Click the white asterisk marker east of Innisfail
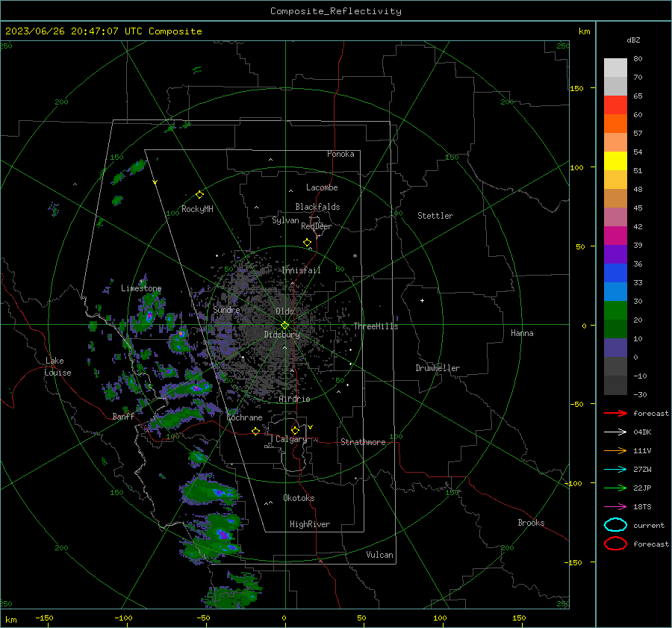 click(x=355, y=256)
